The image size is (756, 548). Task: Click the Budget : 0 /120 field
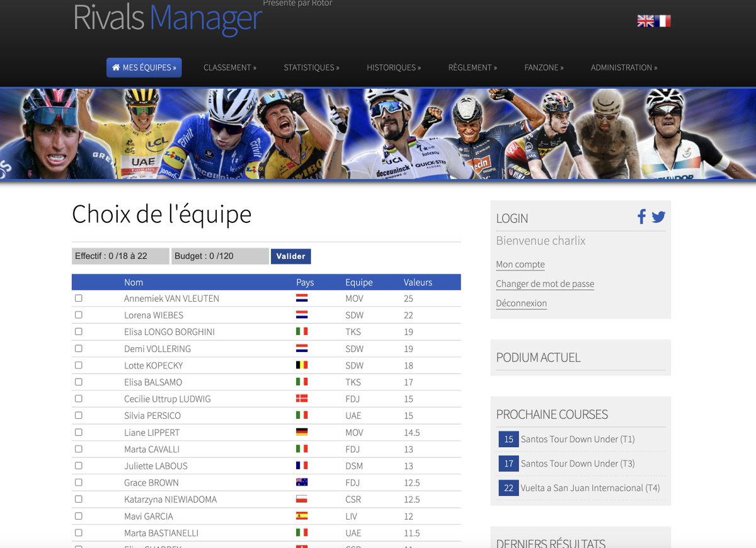(x=220, y=256)
